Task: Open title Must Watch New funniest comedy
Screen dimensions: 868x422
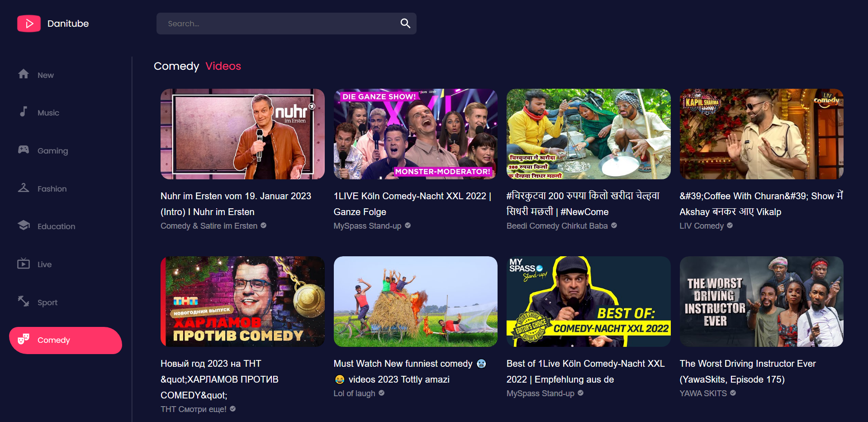Action: (410, 371)
